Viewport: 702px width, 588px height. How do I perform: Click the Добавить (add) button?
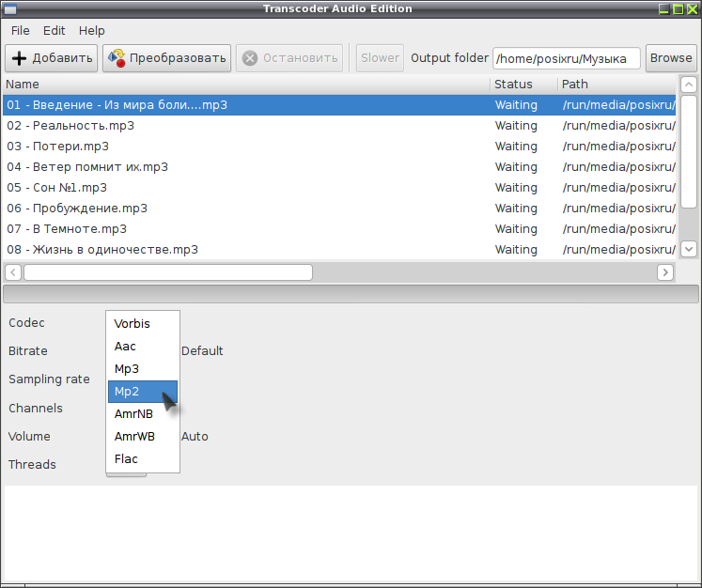pyautogui.click(x=51, y=58)
